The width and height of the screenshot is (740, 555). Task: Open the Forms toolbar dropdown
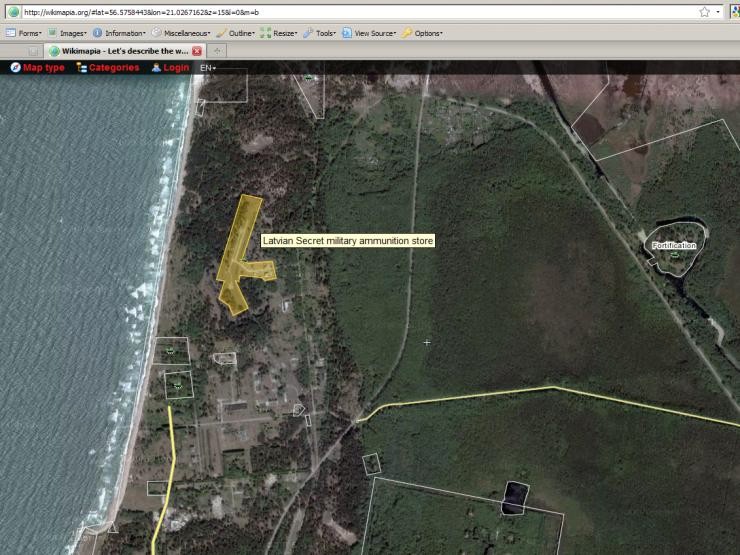click(x=24, y=33)
